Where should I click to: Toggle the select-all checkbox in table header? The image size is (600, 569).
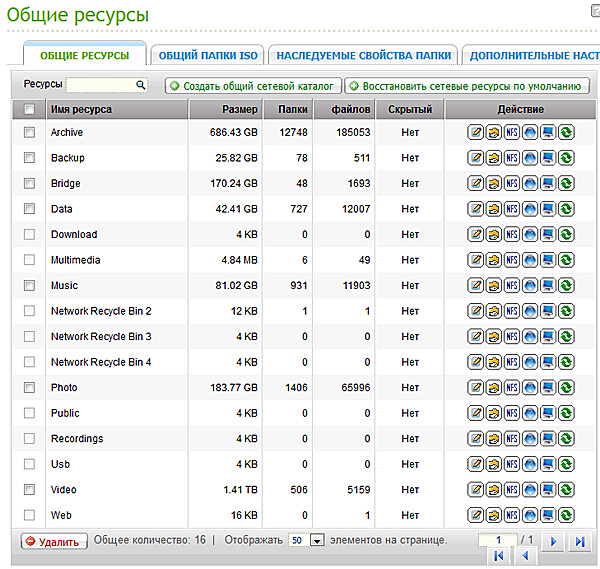click(29, 109)
